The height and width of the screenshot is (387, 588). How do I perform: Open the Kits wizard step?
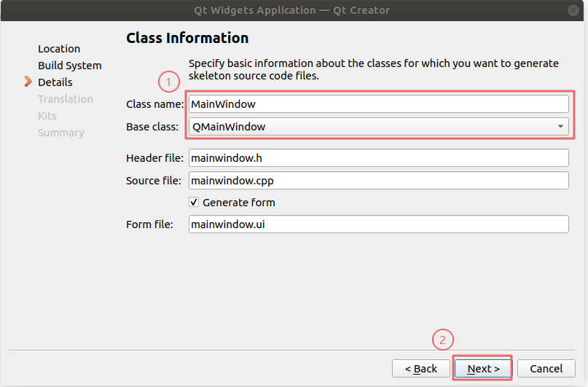47,116
